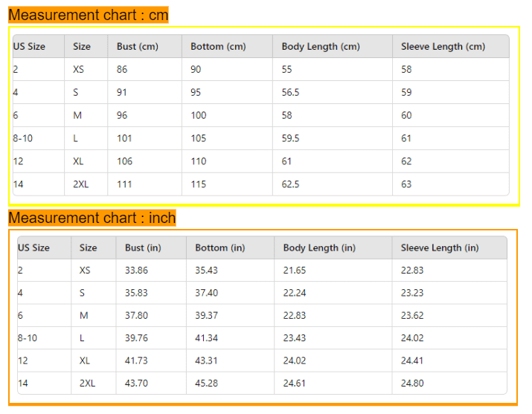Click the US size 8-10 cell in cm chart
Image resolution: width=532 pixels, height=414 pixels.
pos(23,138)
